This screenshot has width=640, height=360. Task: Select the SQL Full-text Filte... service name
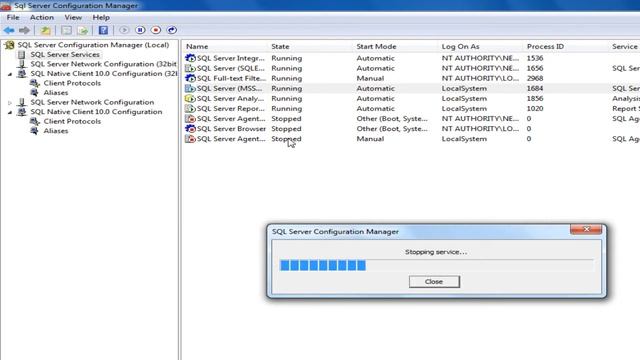tap(231, 78)
